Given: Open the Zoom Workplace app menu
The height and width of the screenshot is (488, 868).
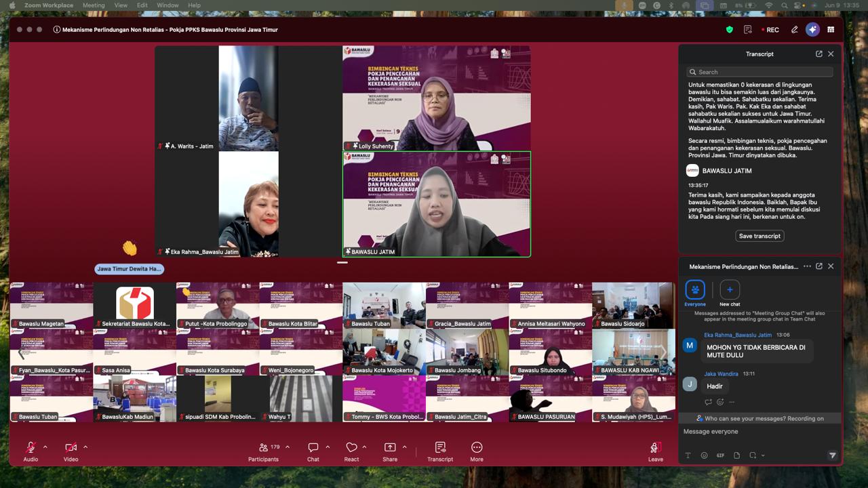Looking at the screenshot, I should pos(49,5).
